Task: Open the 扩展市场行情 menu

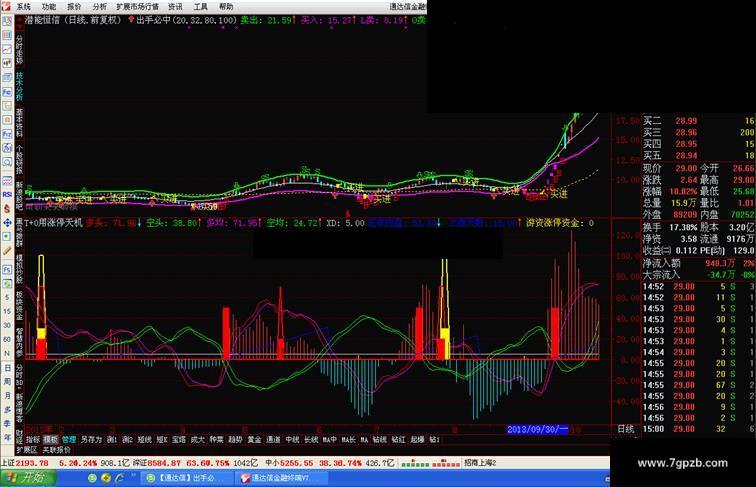Action: (137, 7)
